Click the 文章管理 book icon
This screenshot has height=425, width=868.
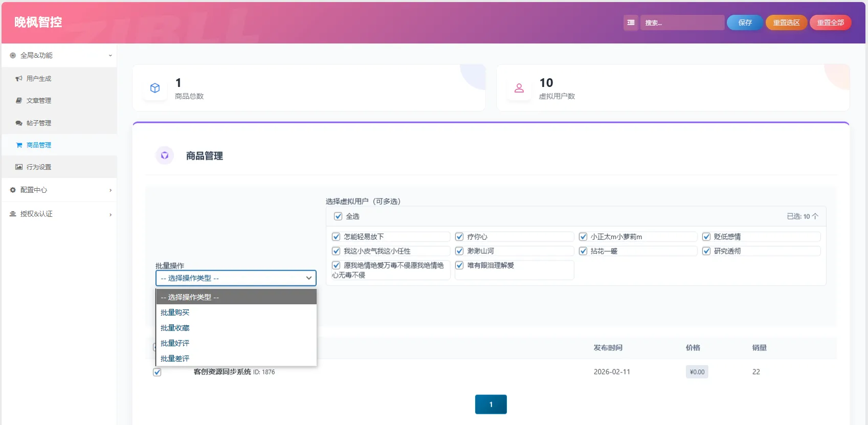[x=19, y=100]
